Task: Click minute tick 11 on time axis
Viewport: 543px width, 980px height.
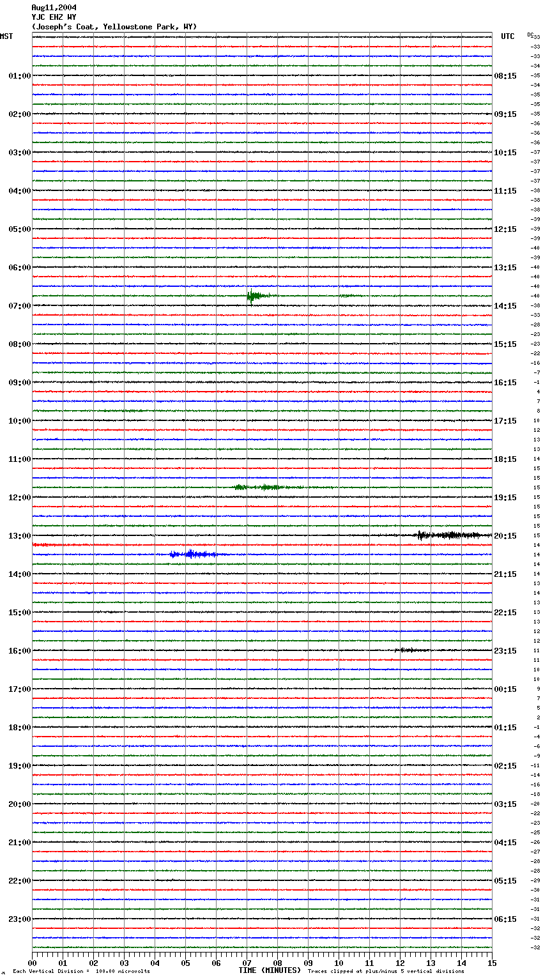Action: tap(369, 962)
